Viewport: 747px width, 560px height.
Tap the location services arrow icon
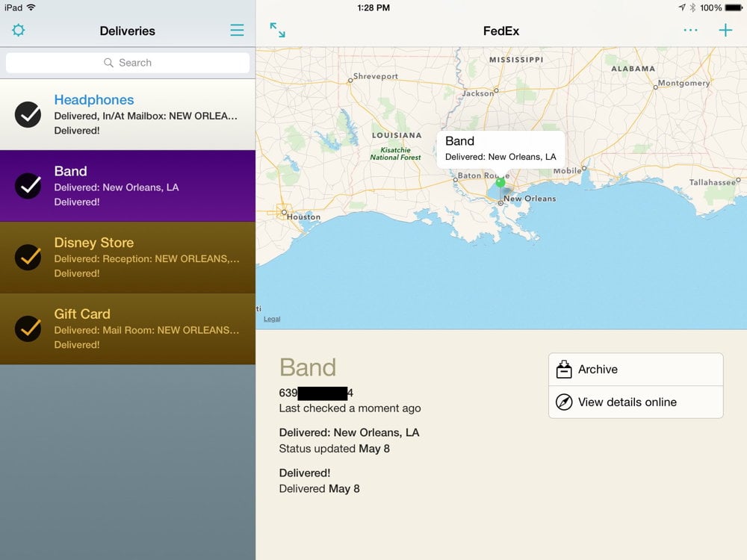pyautogui.click(x=682, y=7)
